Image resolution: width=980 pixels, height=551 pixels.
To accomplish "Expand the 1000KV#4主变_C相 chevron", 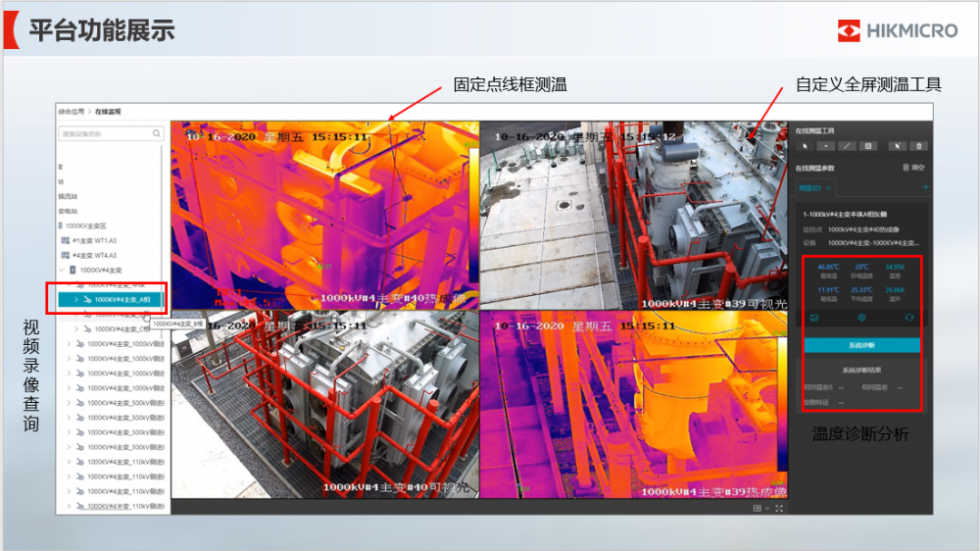I will [76, 329].
